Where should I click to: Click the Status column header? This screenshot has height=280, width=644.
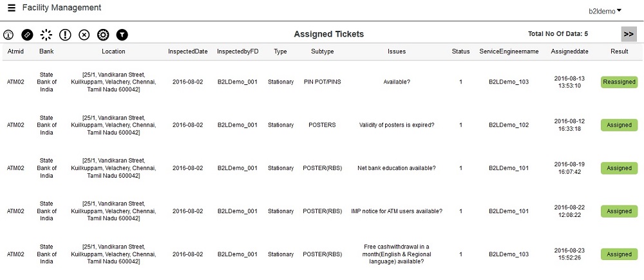tap(460, 51)
